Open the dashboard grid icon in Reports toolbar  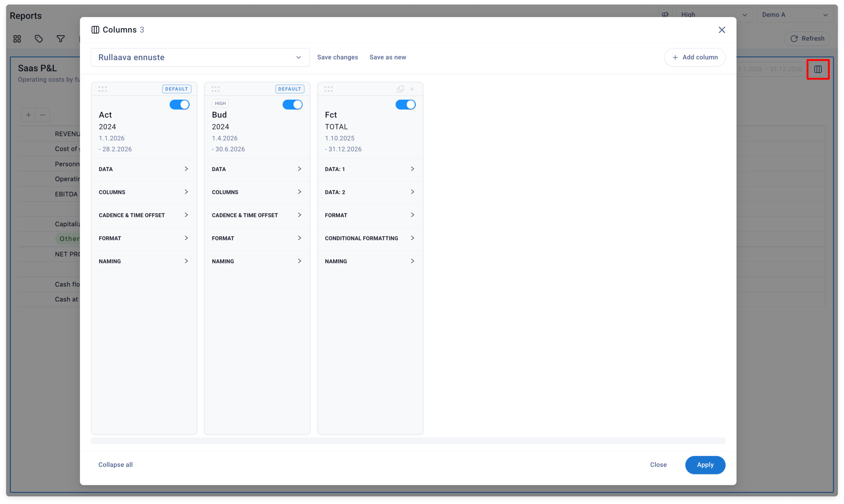coord(17,39)
